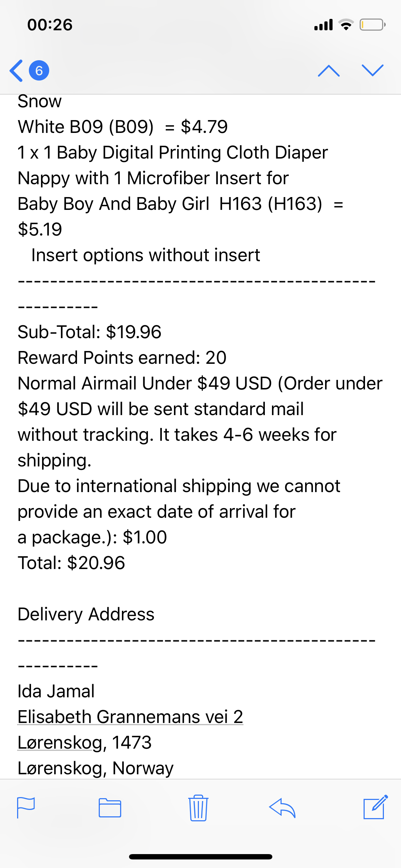The height and width of the screenshot is (868, 401).
Task: Tap the battery indicator in status bar
Action: [372, 25]
